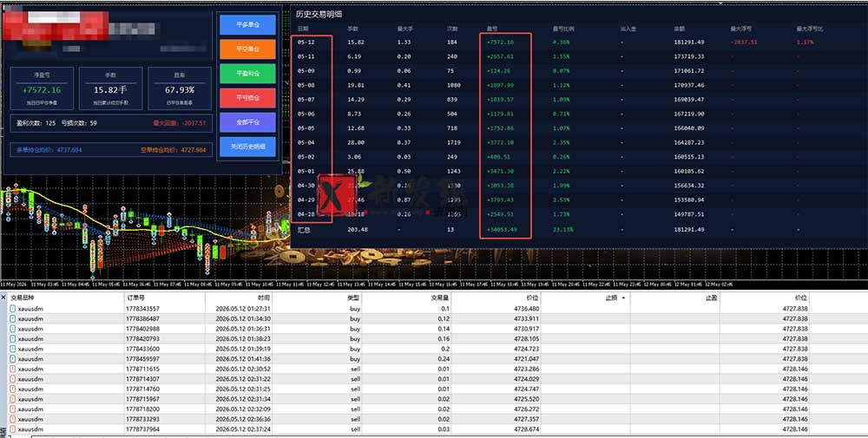
Task: Click the buy icon of order 1778343557
Action: pyautogui.click(x=13, y=309)
